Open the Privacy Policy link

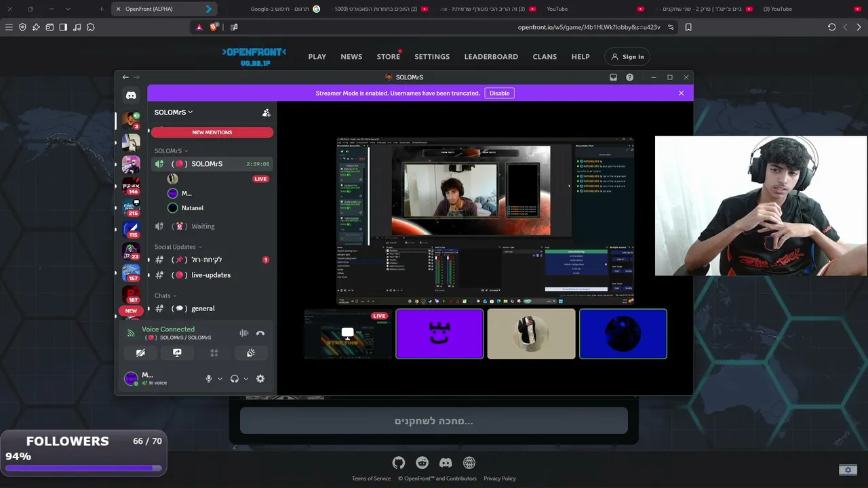(500, 479)
